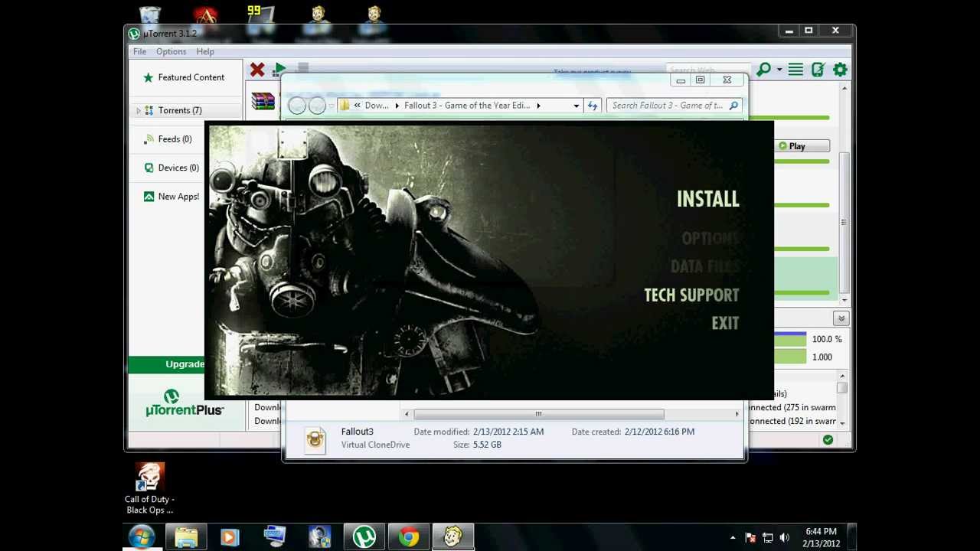The image size is (980, 551).
Task: Click the green start torrent icon
Action: click(x=280, y=70)
